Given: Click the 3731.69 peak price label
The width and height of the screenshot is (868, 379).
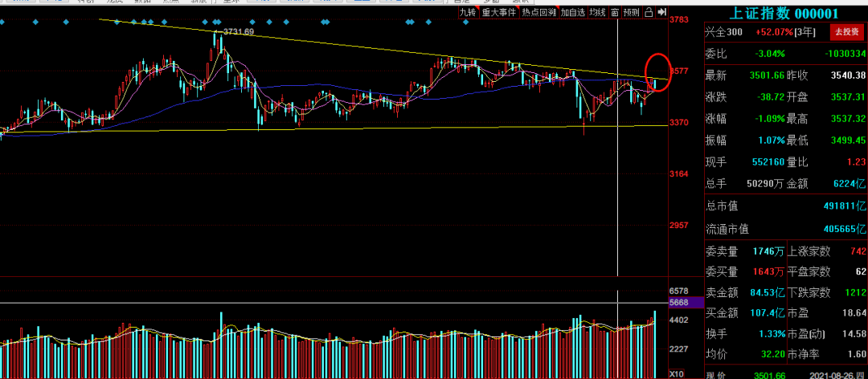Looking at the screenshot, I should pyautogui.click(x=238, y=32).
